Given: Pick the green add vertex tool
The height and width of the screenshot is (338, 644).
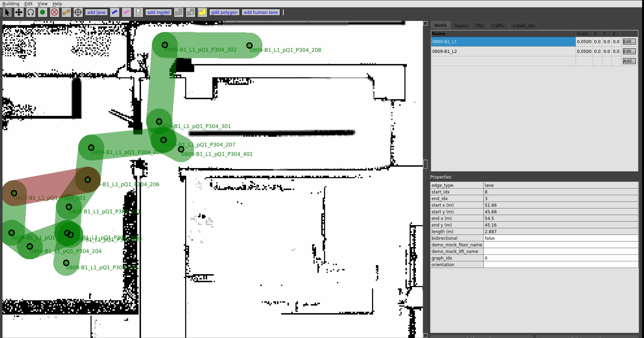Looking at the screenshot, I should (43, 12).
